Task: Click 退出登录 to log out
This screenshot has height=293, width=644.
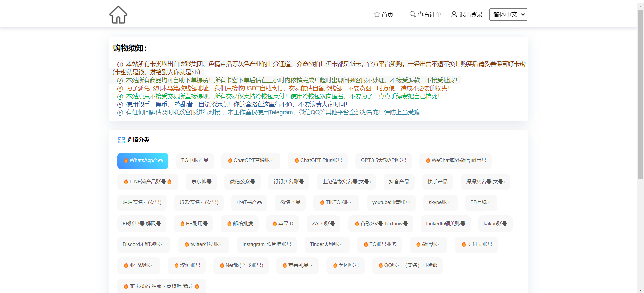Action: pos(467,14)
